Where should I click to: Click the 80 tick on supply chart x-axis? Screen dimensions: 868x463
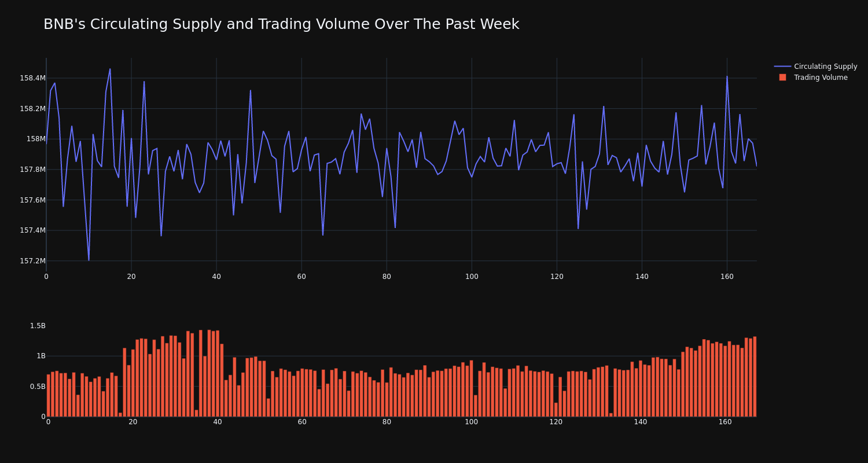click(387, 277)
